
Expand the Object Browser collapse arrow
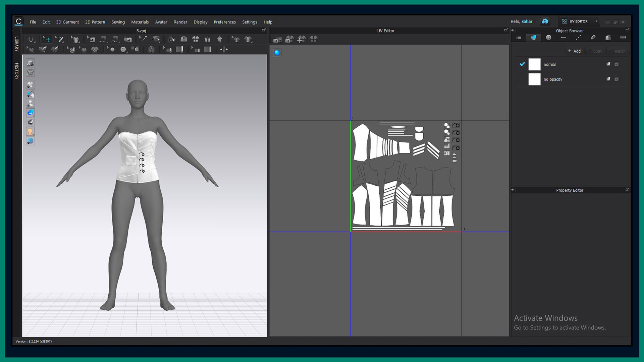click(513, 30)
